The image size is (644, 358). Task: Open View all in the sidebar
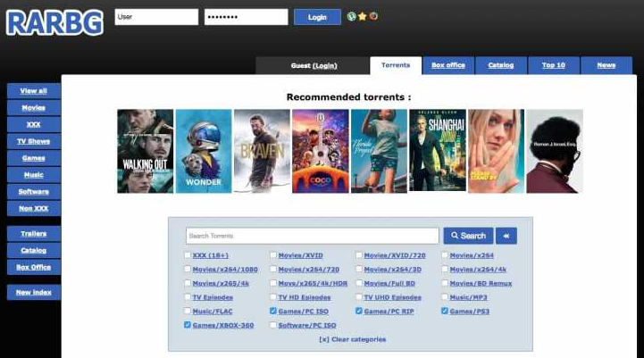pyautogui.click(x=34, y=91)
